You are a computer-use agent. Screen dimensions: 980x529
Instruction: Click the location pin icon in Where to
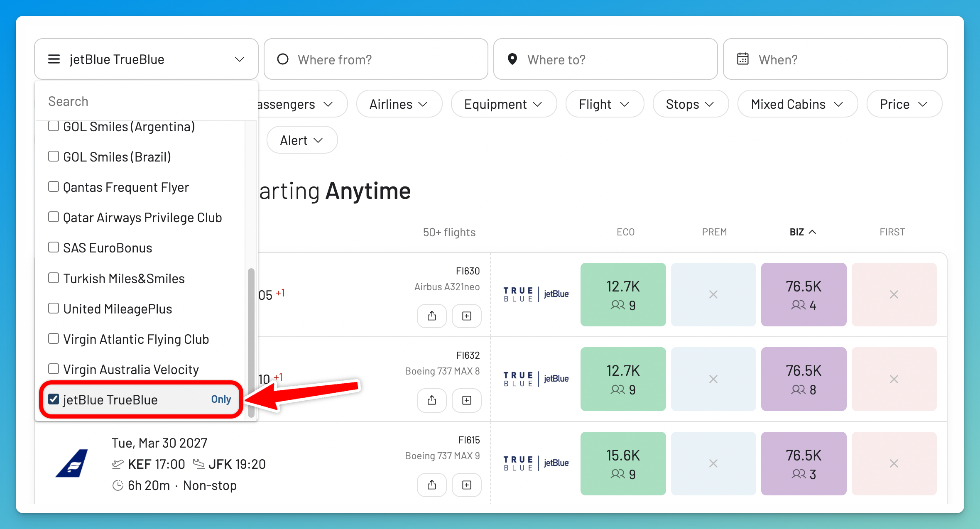pyautogui.click(x=512, y=59)
